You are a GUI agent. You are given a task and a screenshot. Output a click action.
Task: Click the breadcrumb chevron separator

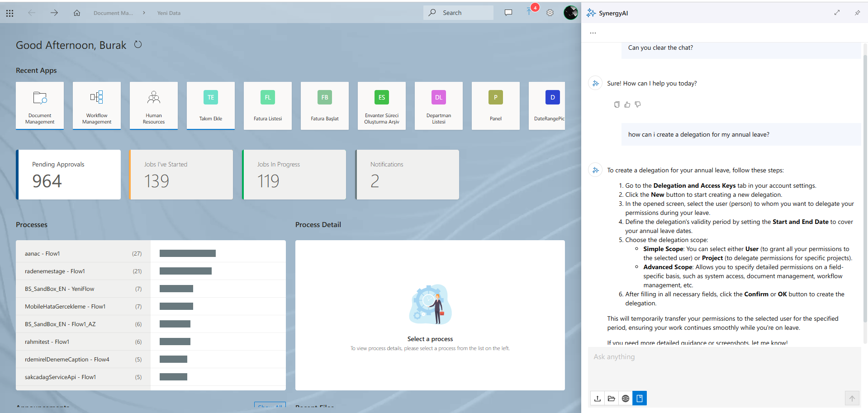point(144,13)
